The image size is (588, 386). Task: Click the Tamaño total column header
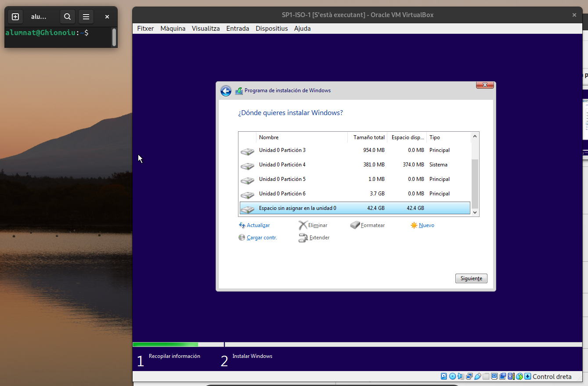(368, 137)
